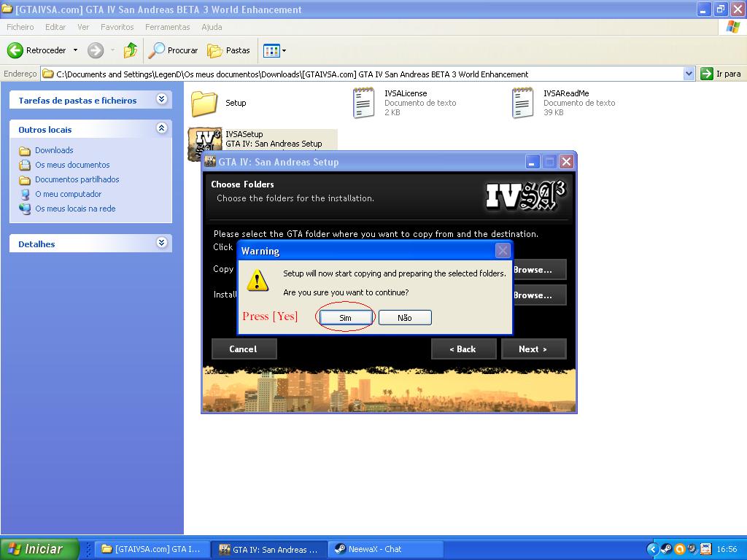This screenshot has height=560, width=747.
Task: Click the Next button in Setup
Action: pos(533,349)
